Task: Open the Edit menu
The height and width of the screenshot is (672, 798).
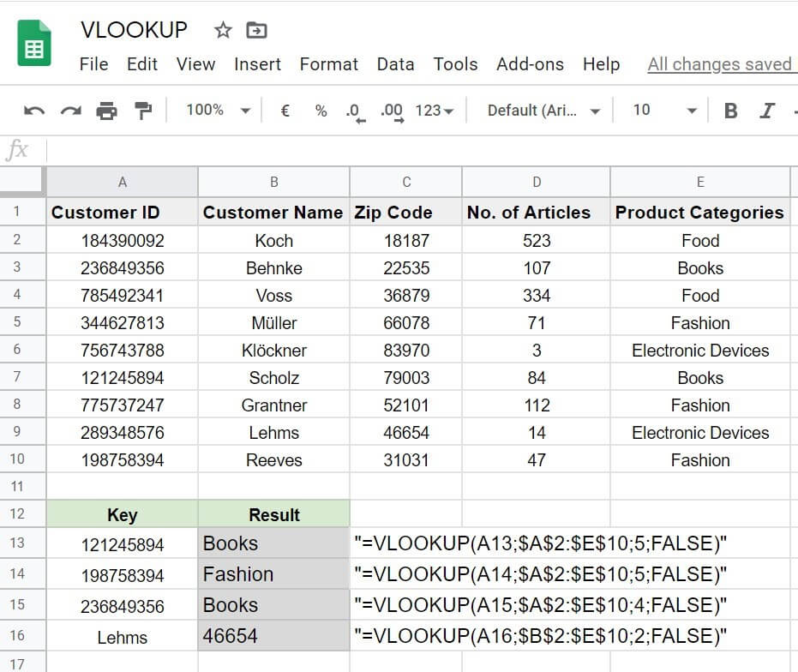Action: (142, 64)
